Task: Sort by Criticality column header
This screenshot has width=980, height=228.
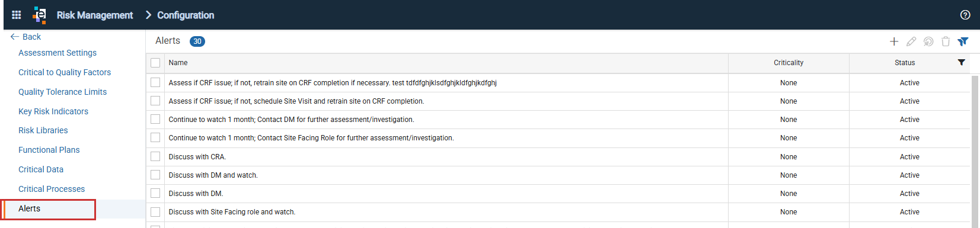Action: 789,63
